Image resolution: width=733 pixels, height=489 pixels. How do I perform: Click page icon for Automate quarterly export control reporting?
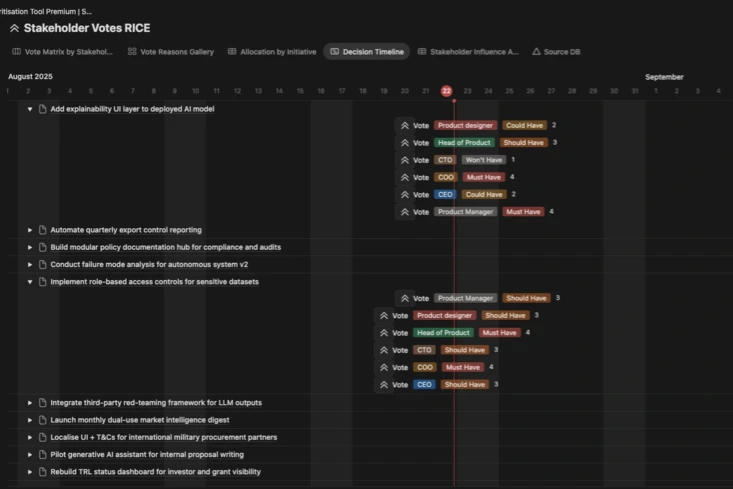pyautogui.click(x=43, y=230)
